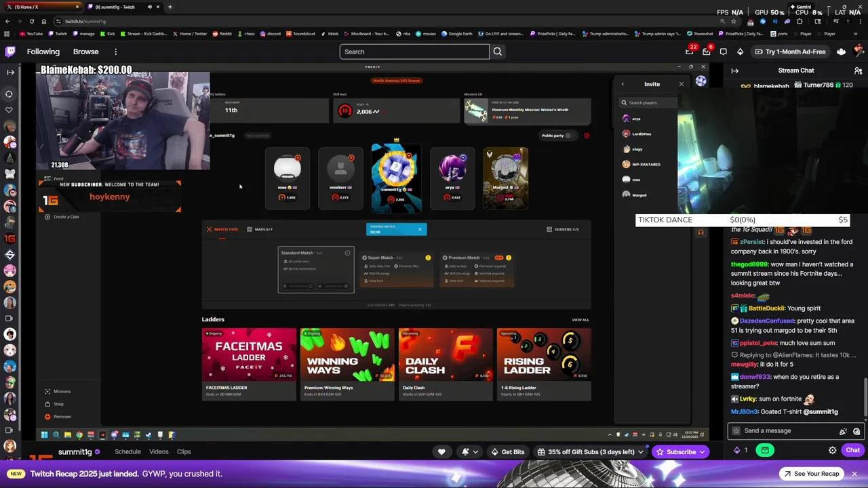This screenshot has height=488, width=868.
Task: Open the Browse page
Action: 86,52
